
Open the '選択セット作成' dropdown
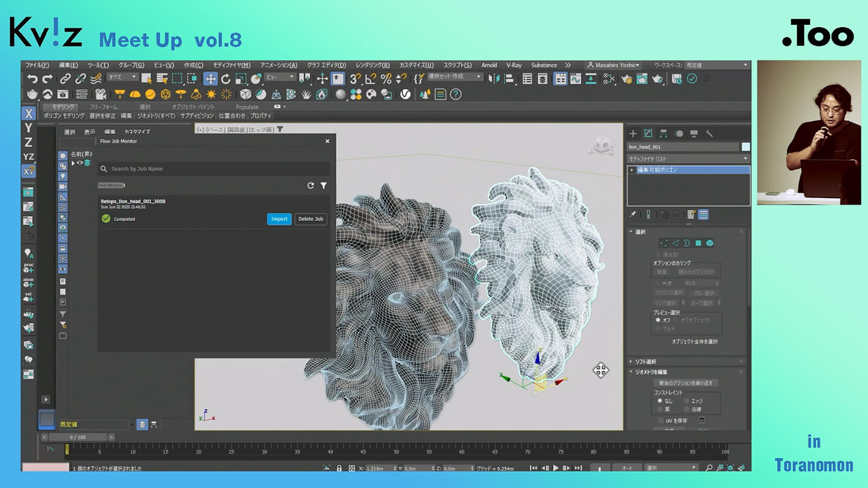click(455, 77)
